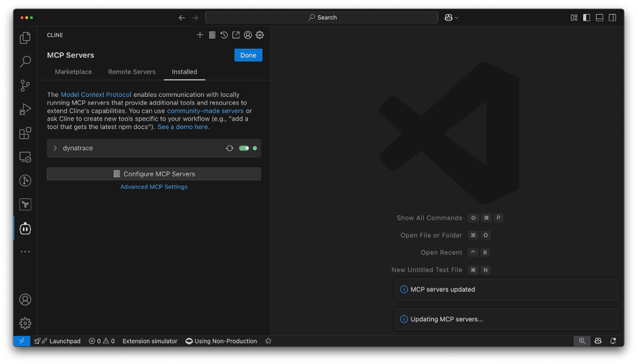The image size is (638, 364).
Task: Expand the dynatrace server details
Action: tap(55, 148)
